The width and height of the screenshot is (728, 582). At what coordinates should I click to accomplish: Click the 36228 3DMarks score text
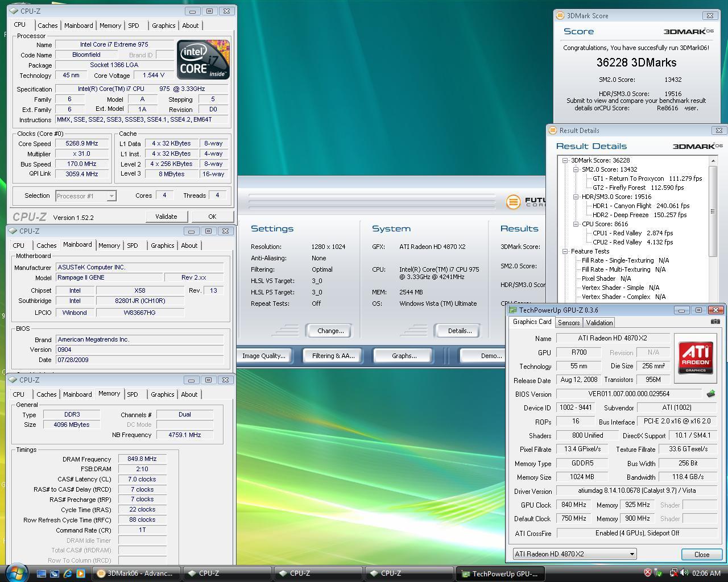pos(636,63)
